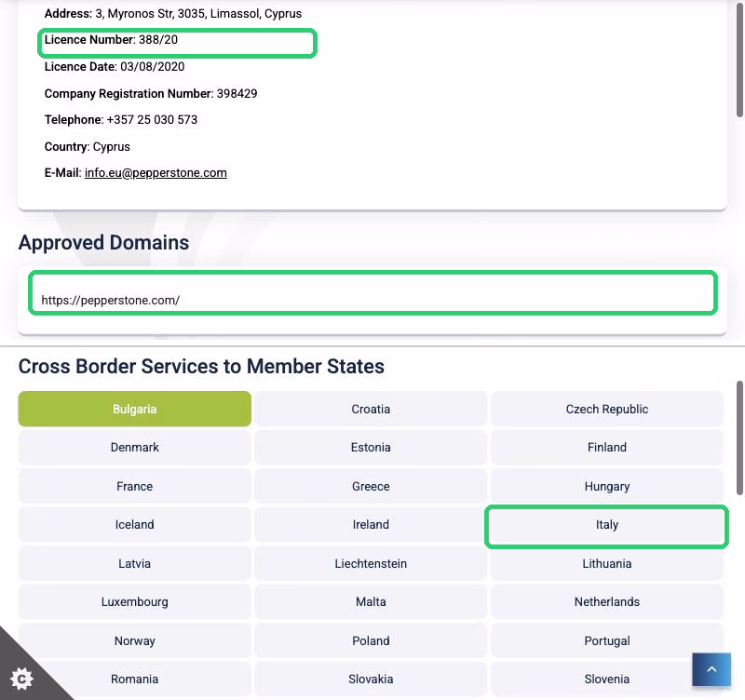Choose Denmark in Cross Border Services
Image resolution: width=745 pixels, height=700 pixels.
134,448
